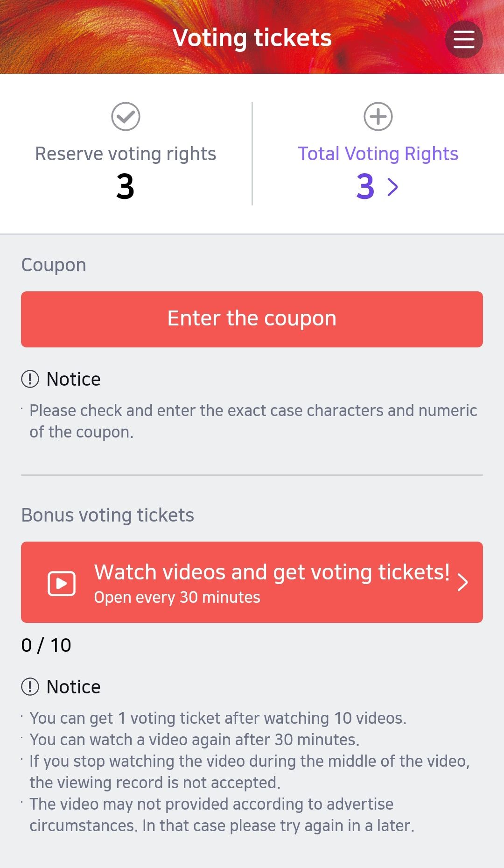The height and width of the screenshot is (868, 504).
Task: Tap the Open every 30 minutes subtitle
Action: point(177,598)
